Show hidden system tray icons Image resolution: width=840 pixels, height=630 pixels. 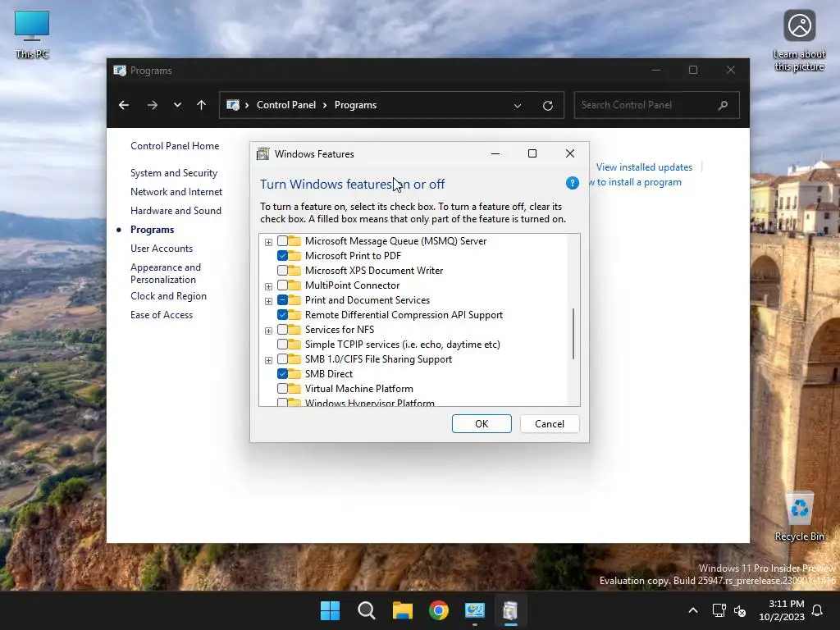coord(692,610)
